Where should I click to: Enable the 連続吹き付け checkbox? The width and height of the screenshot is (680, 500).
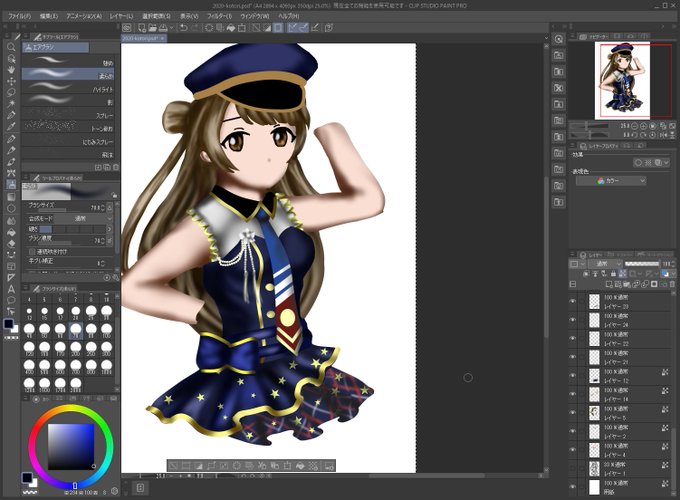[32, 252]
